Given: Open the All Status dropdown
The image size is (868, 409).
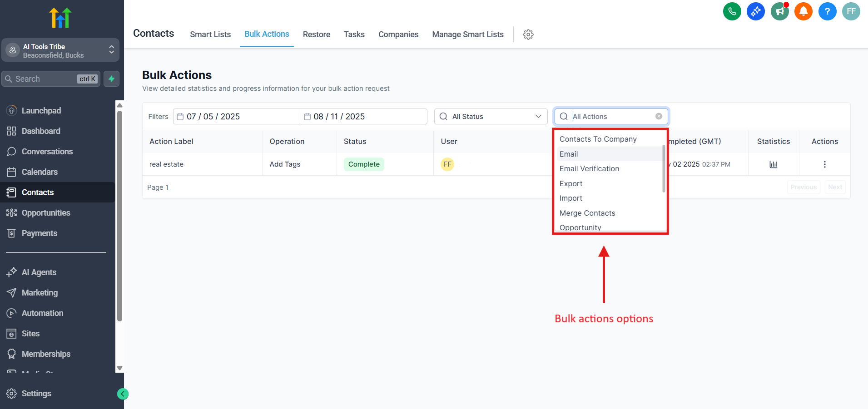Looking at the screenshot, I should 490,116.
